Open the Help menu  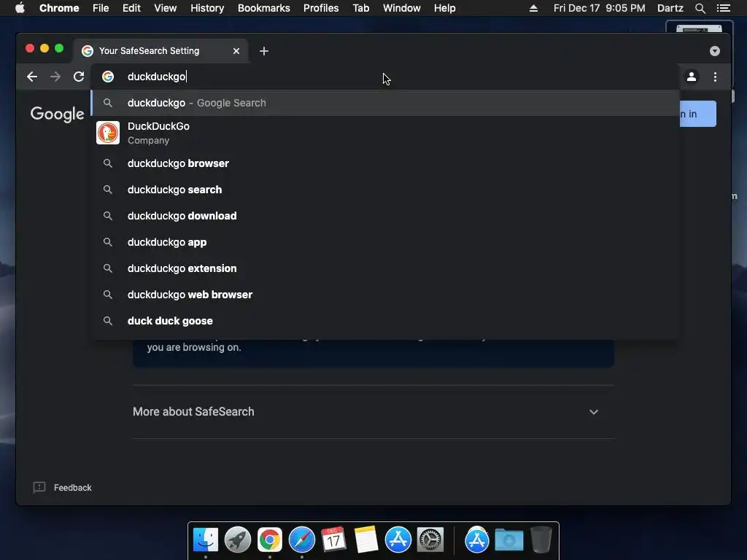(444, 8)
